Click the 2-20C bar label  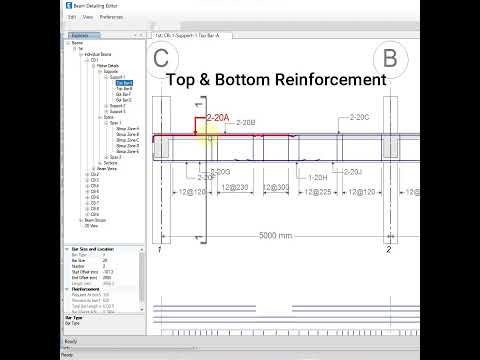(x=359, y=117)
